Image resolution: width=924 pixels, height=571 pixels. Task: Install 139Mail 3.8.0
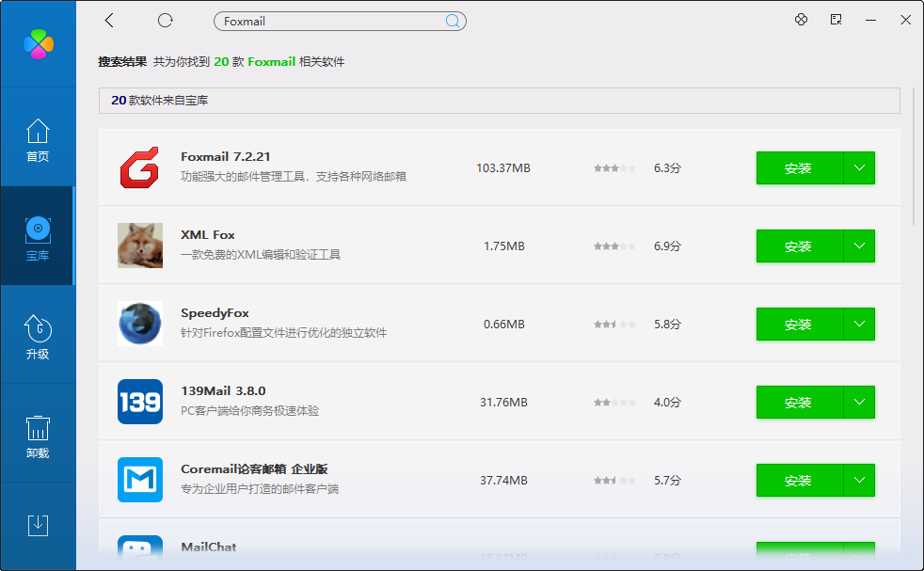799,402
